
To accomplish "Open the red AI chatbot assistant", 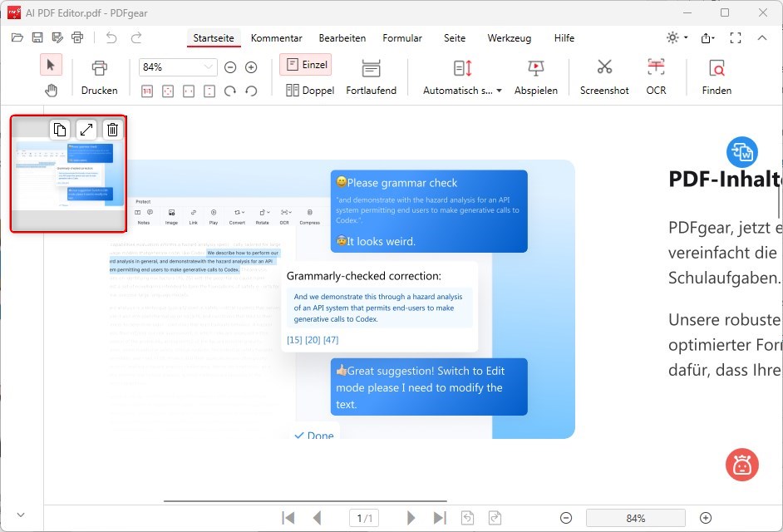I will [x=742, y=465].
